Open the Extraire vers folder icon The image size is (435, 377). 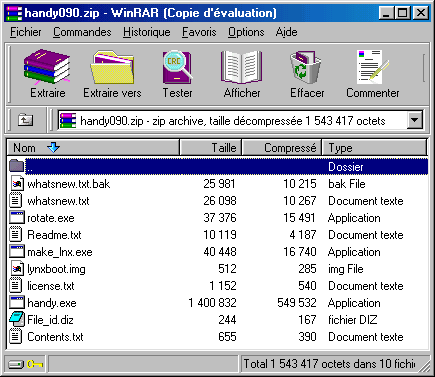click(112, 67)
